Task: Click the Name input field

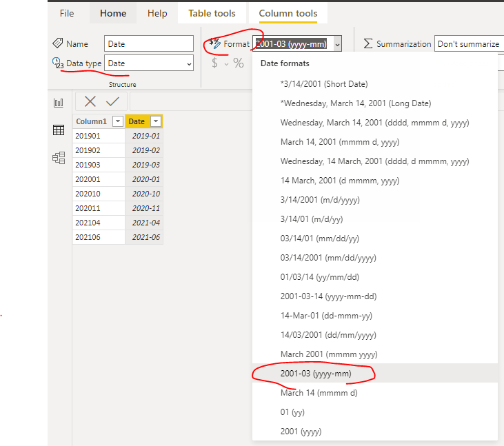Action: (149, 43)
